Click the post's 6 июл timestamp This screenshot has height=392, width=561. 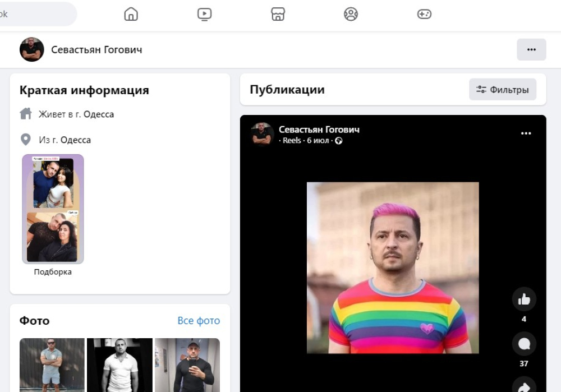(x=318, y=141)
